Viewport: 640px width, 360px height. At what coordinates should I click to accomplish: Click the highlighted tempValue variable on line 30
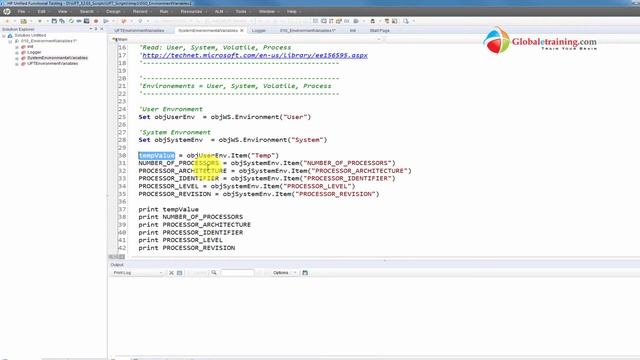coord(156,156)
